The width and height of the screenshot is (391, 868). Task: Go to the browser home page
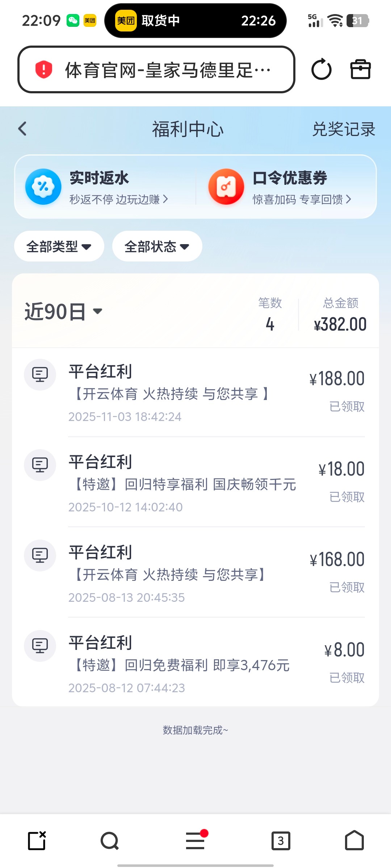coord(354,841)
